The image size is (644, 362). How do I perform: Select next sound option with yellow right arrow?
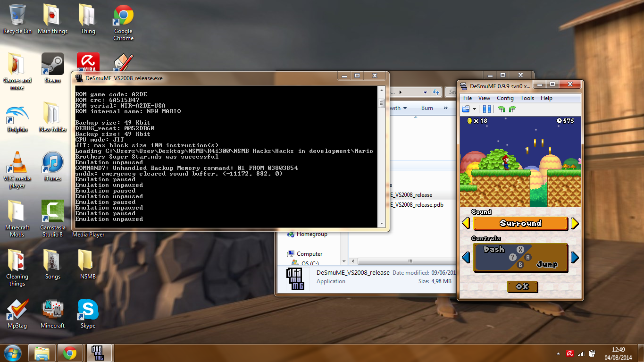point(575,223)
